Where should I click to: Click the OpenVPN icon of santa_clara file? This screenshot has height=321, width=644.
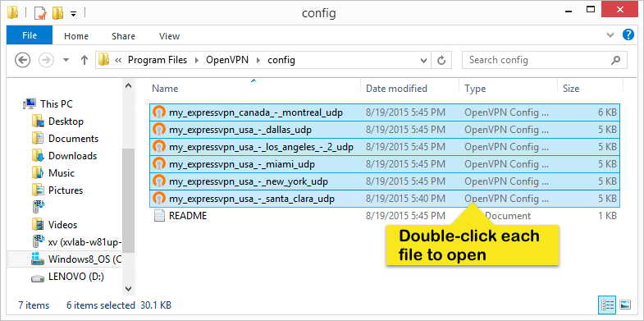158,199
